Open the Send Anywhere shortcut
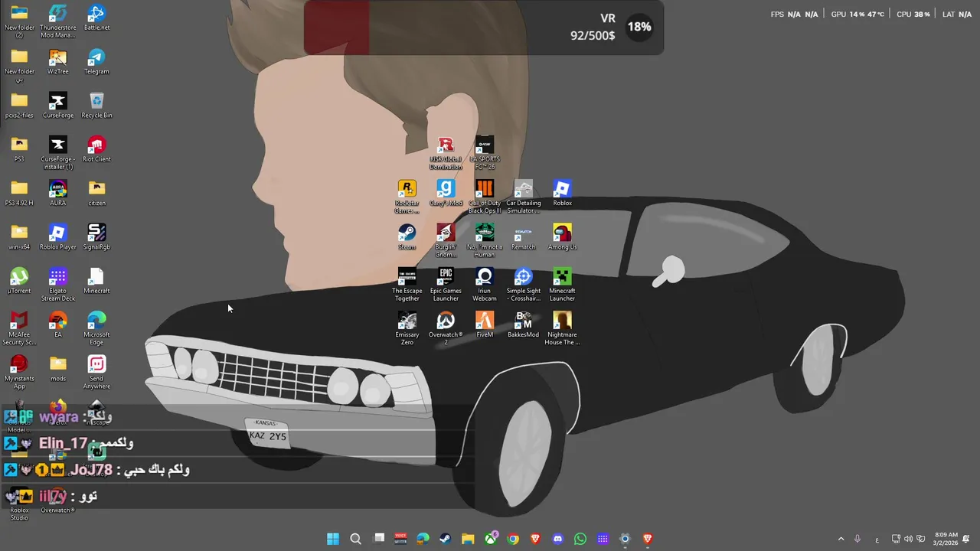 (96, 372)
